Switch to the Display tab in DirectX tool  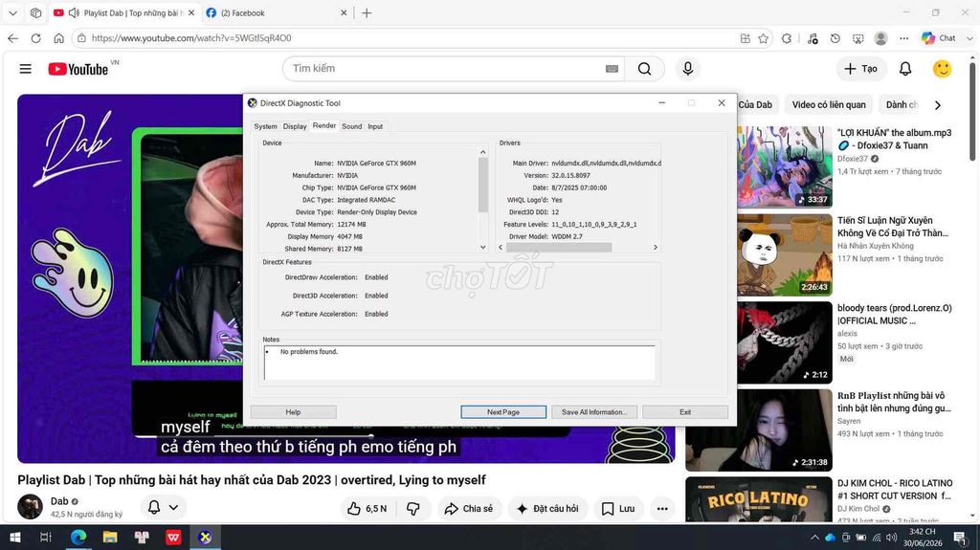tap(295, 126)
